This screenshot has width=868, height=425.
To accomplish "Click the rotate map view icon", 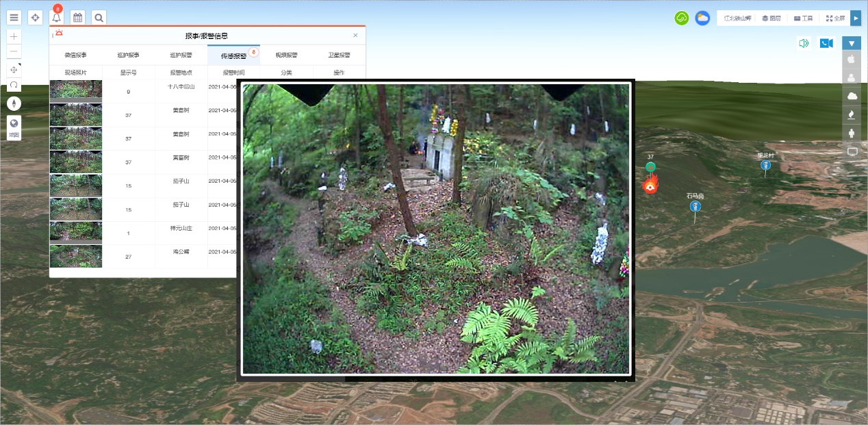I will pyautogui.click(x=14, y=85).
